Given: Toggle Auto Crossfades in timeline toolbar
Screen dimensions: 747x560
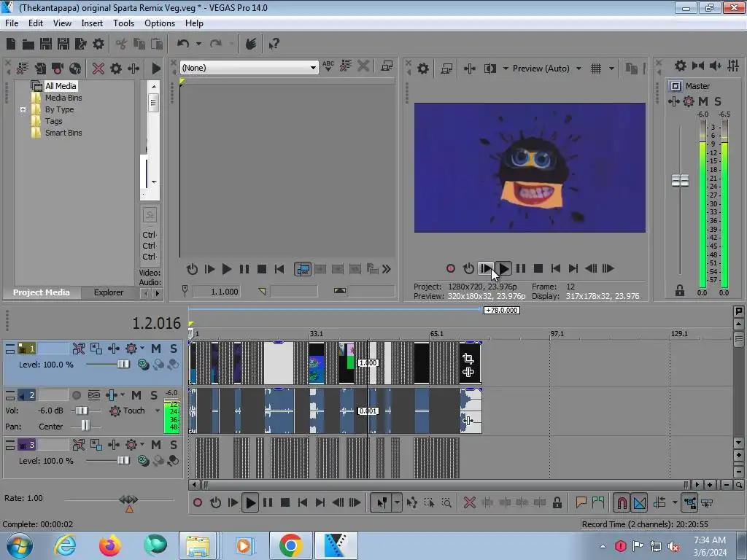Looking at the screenshot, I should (639, 503).
